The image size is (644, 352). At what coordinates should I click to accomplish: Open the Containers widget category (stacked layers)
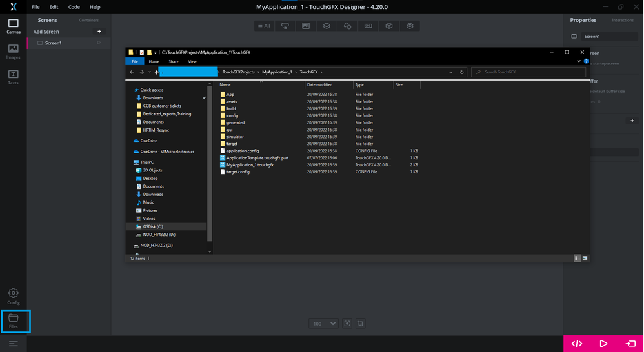(327, 26)
